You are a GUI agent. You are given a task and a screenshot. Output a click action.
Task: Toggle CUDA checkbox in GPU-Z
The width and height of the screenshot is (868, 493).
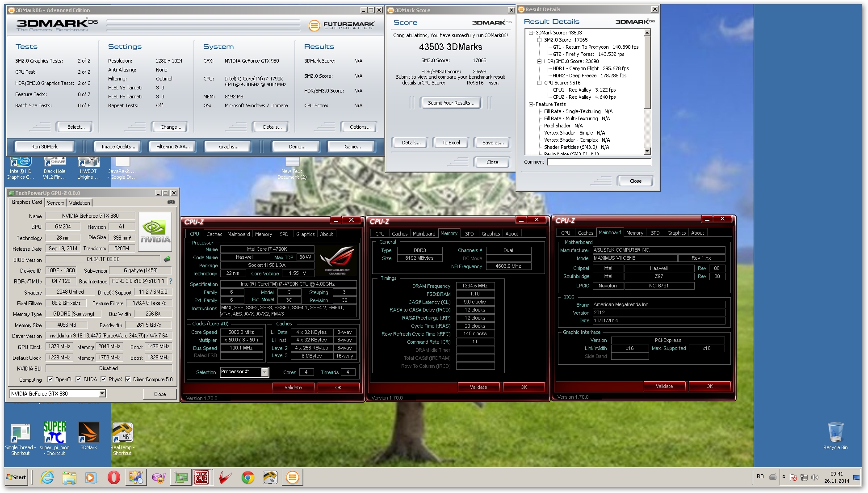(x=78, y=379)
